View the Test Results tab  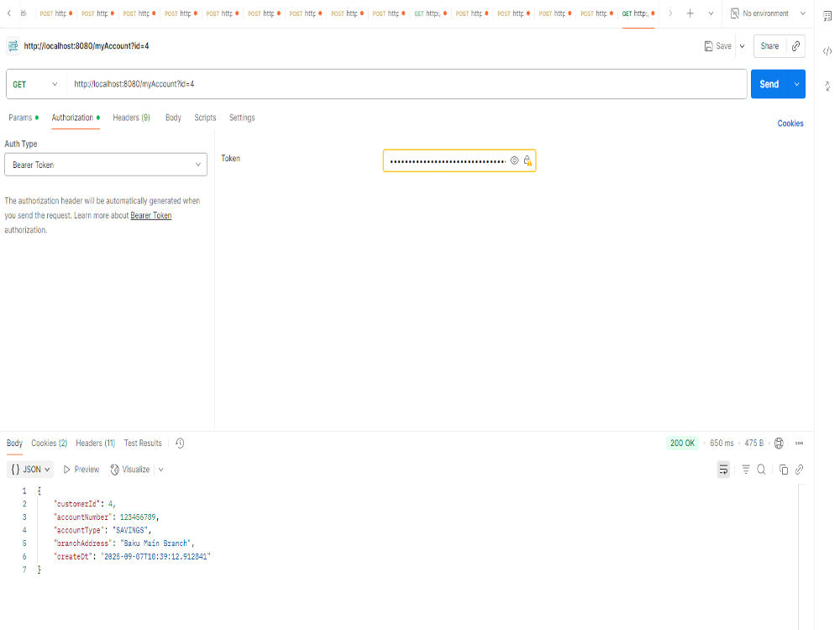143,443
